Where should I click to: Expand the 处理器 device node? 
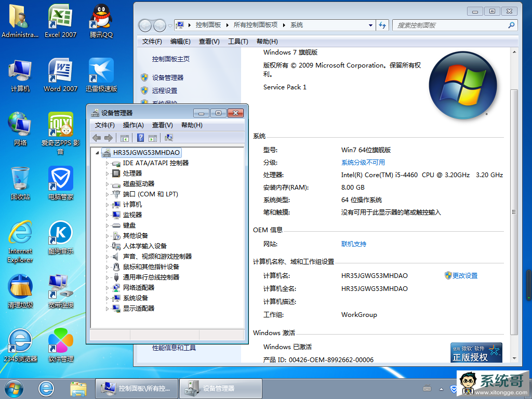(x=107, y=174)
